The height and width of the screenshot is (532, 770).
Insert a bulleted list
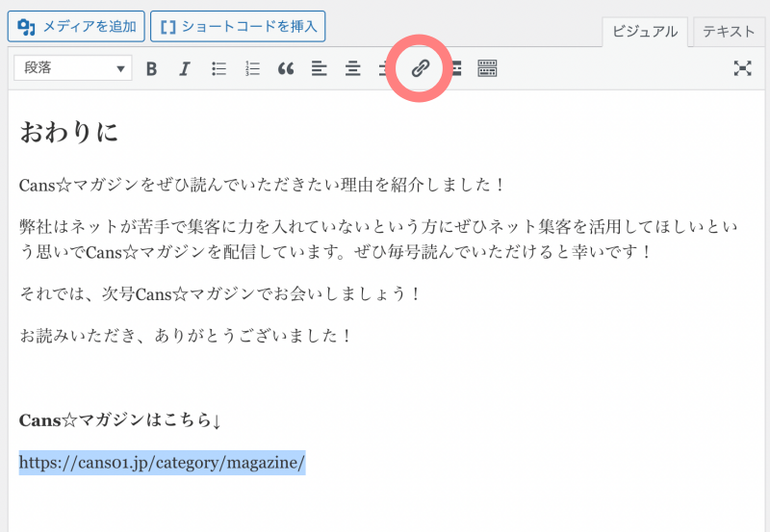tap(218, 68)
